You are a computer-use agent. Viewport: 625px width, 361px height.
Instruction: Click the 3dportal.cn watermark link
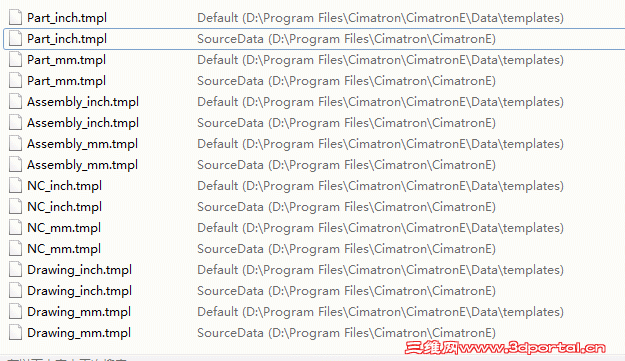505,348
